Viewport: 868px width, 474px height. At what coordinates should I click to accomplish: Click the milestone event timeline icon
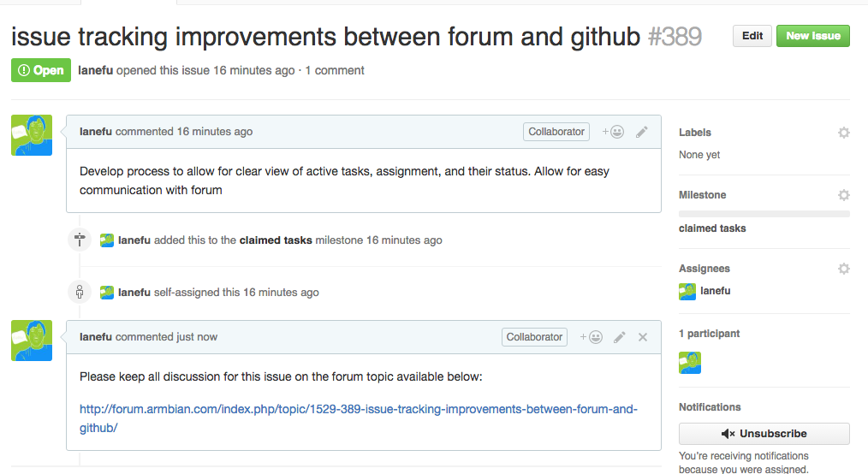click(x=80, y=240)
